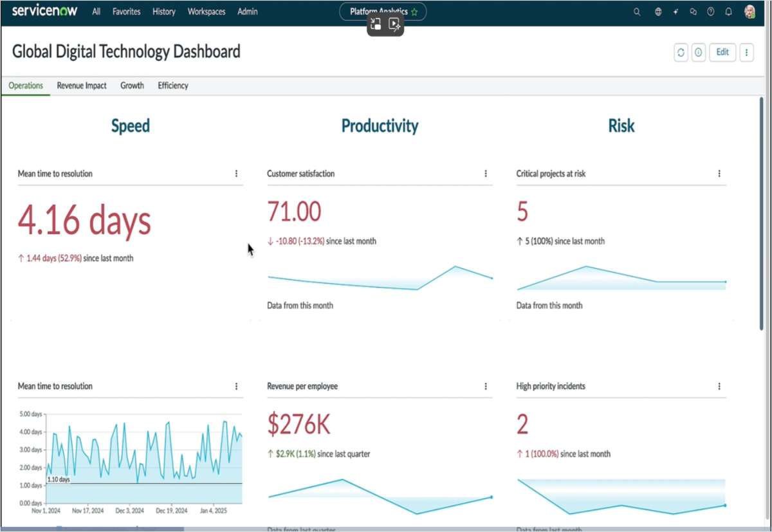Click the screen recorder icon below Platform Analytics

click(394, 24)
